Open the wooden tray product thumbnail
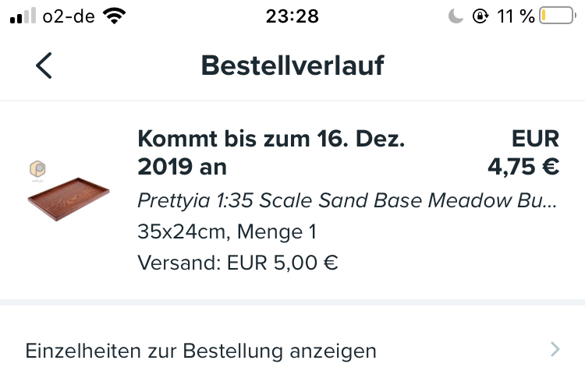585x392 pixels. click(69, 202)
